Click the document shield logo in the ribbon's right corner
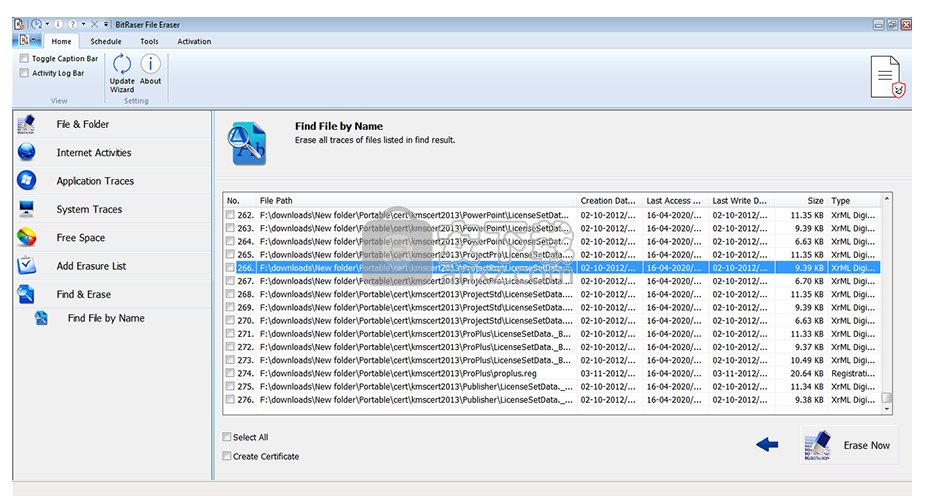 pyautogui.click(x=887, y=77)
